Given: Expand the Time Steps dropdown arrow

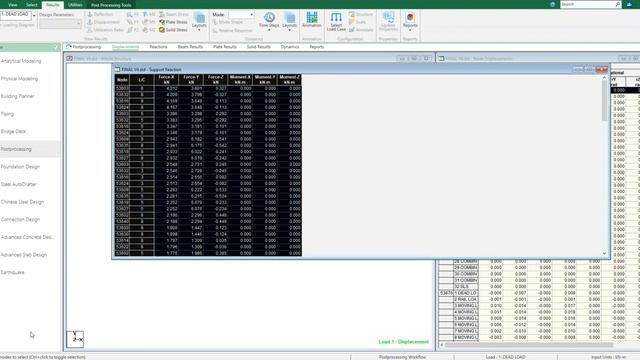Looking at the screenshot, I should click(269, 30).
